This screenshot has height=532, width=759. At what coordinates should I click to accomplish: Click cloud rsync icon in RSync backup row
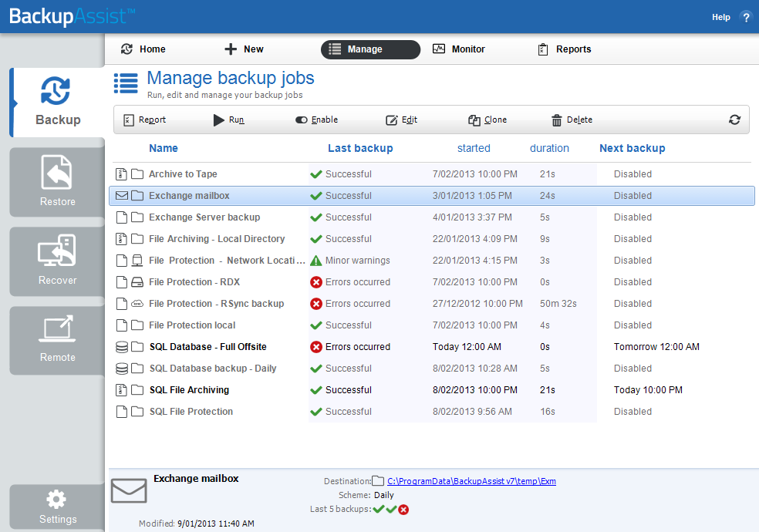coord(137,304)
